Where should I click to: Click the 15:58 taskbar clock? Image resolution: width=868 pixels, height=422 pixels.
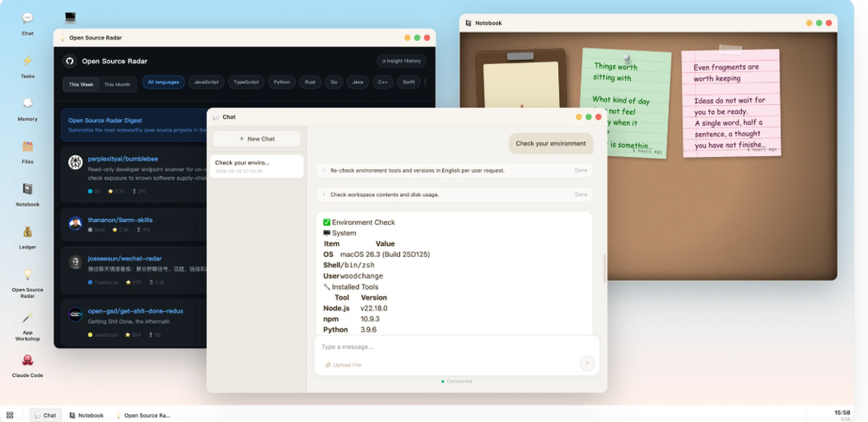tap(842, 412)
